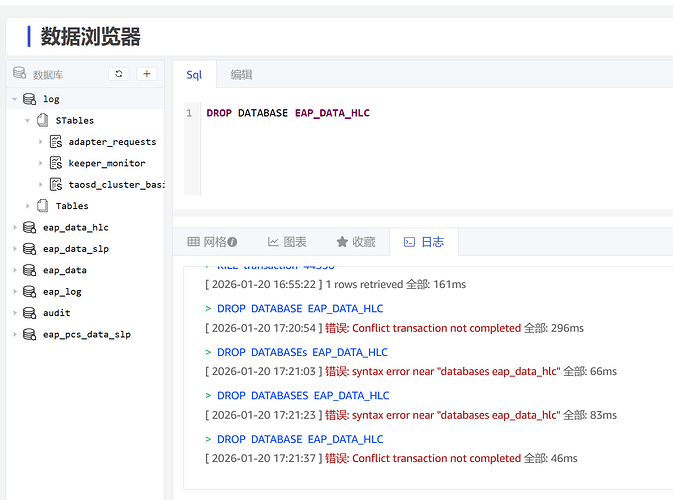Expand the taosd_cluster_basic supertable
The height and width of the screenshot is (500, 673).
tap(41, 185)
